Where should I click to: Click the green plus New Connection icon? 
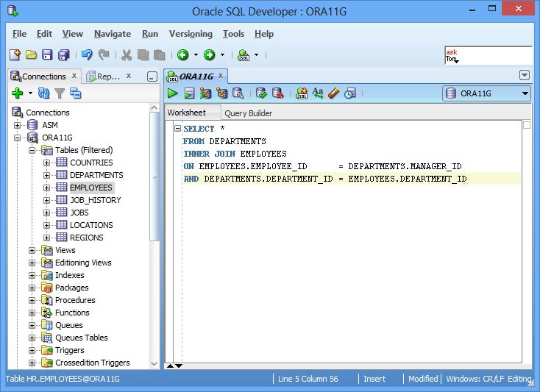(17, 93)
